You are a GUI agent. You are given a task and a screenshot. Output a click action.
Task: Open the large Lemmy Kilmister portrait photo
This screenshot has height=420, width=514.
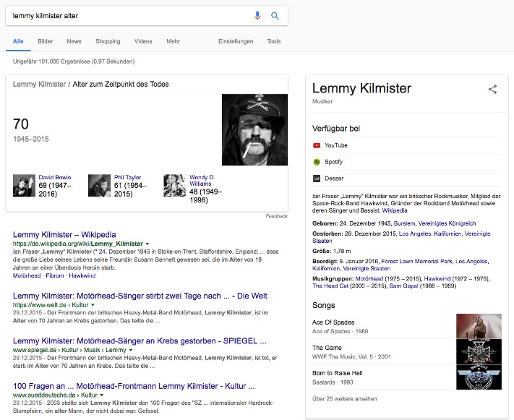pyautogui.click(x=254, y=129)
